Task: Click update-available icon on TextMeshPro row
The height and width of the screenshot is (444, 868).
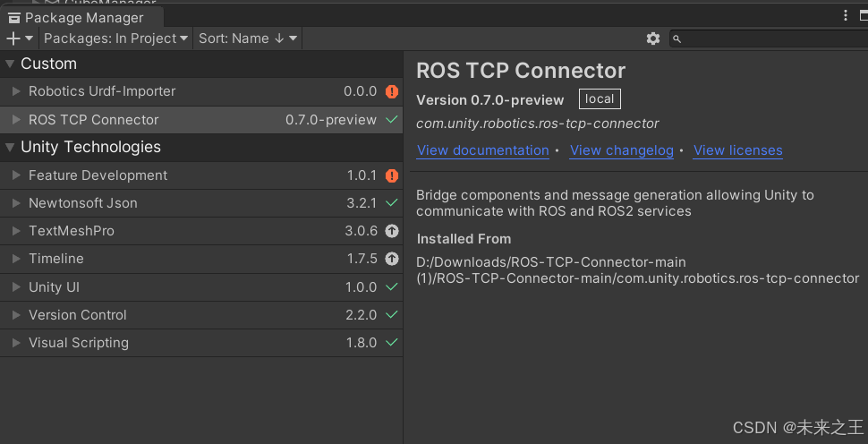Action: tap(392, 231)
